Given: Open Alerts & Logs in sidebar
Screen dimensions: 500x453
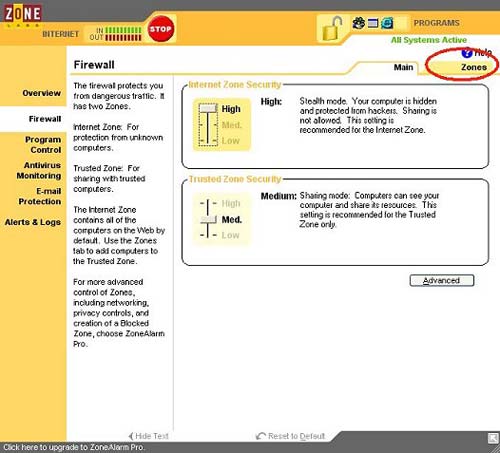Looking at the screenshot, I should click(33, 222).
